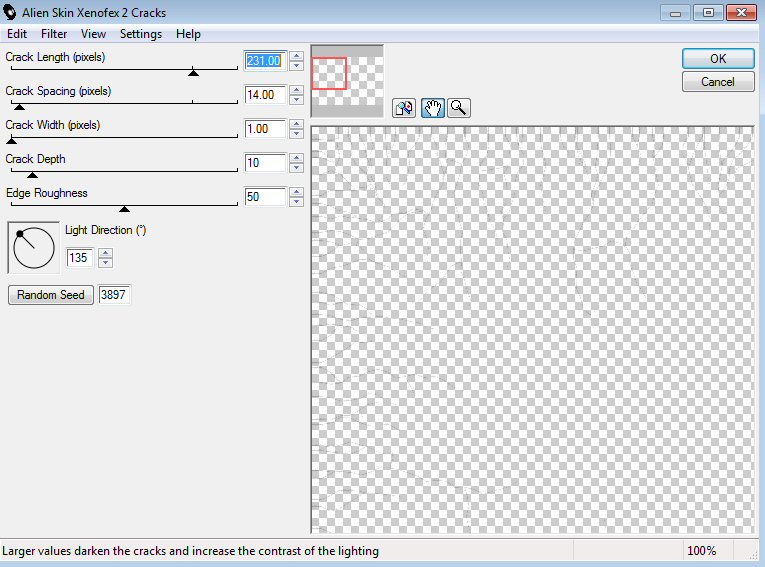Click the Light Direction angle dial
Image resolution: width=765 pixels, height=567 pixels.
point(34,248)
